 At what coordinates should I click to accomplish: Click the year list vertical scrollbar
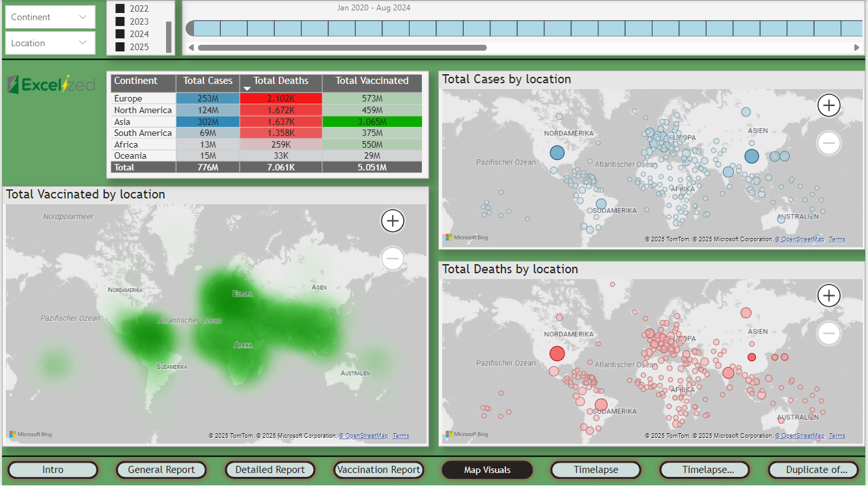click(x=169, y=37)
